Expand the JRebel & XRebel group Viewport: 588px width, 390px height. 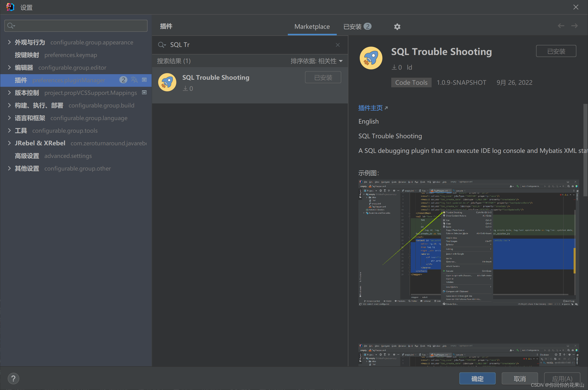click(x=9, y=143)
